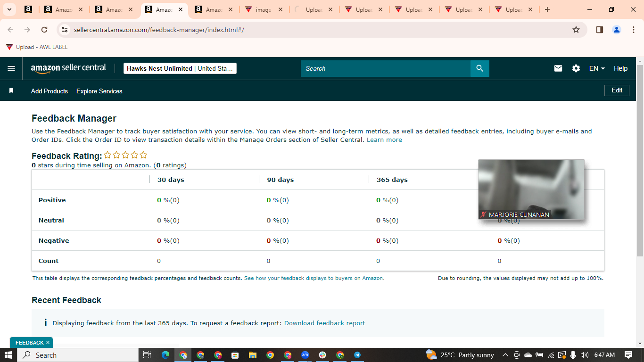Open Slack from the taskbar
The height and width of the screenshot is (362, 644).
[322, 355]
